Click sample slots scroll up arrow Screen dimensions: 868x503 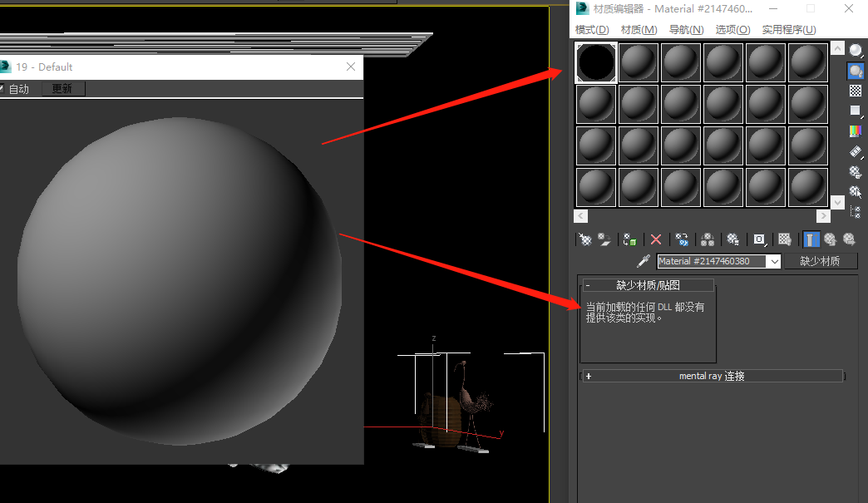tap(837, 49)
